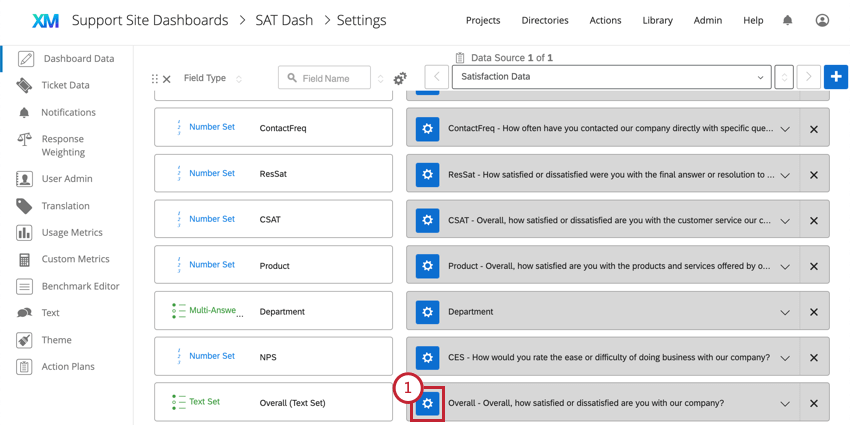Remove CES mapping with X
The width and height of the screenshot is (850, 425).
(814, 358)
